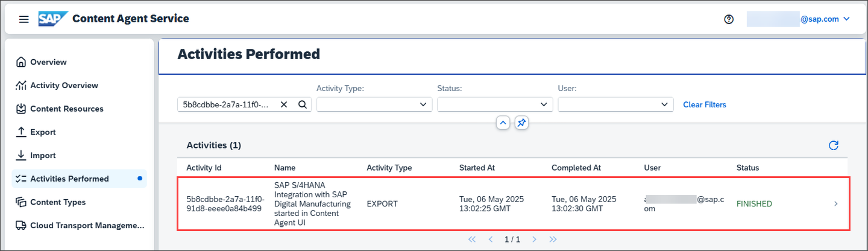Click the Completed At column header
The width and height of the screenshot is (868, 251).
click(x=576, y=168)
